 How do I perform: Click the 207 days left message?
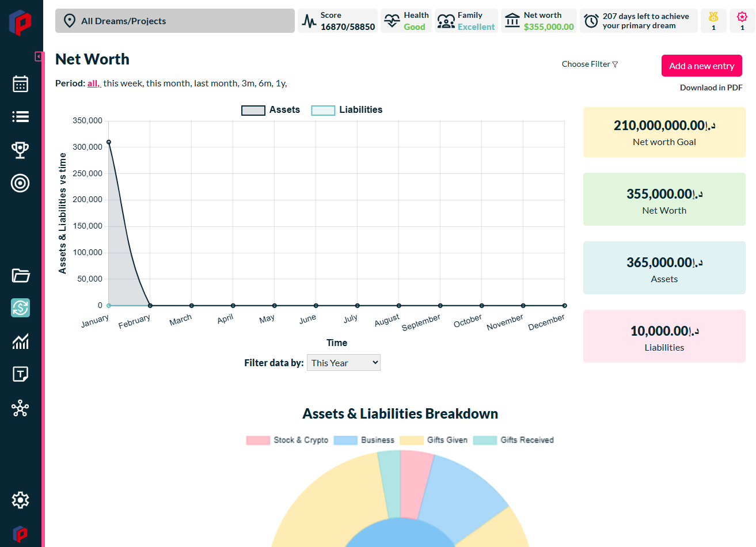[x=646, y=21]
